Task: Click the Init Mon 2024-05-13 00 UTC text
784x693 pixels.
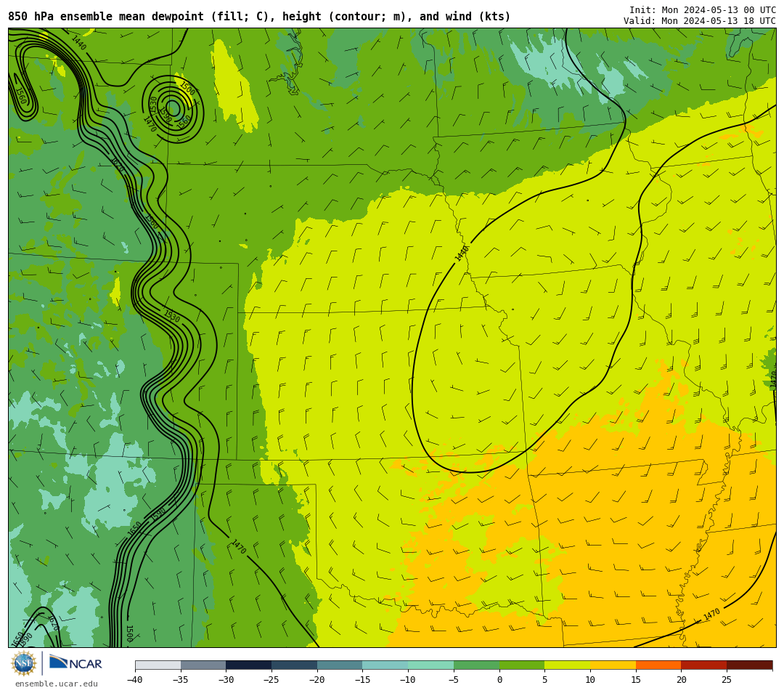Action: [x=703, y=10]
